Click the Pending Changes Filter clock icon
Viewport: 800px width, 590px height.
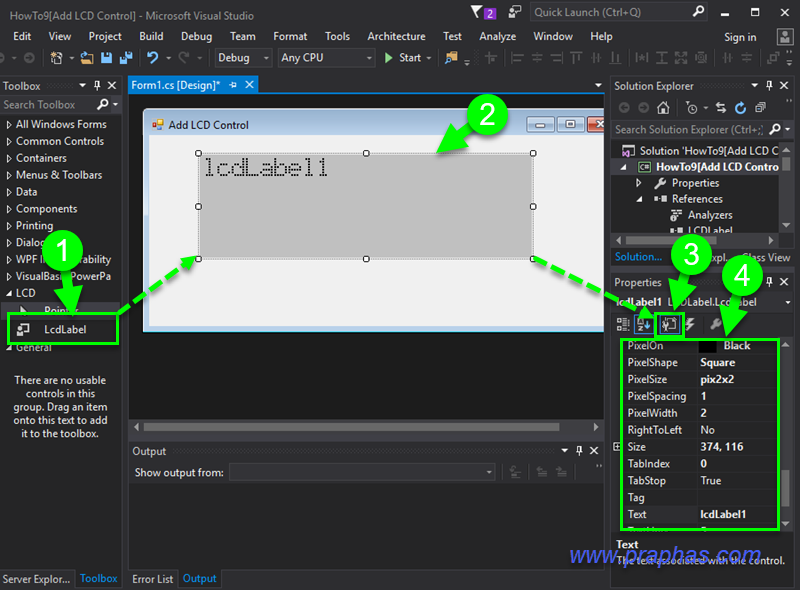tap(692, 108)
